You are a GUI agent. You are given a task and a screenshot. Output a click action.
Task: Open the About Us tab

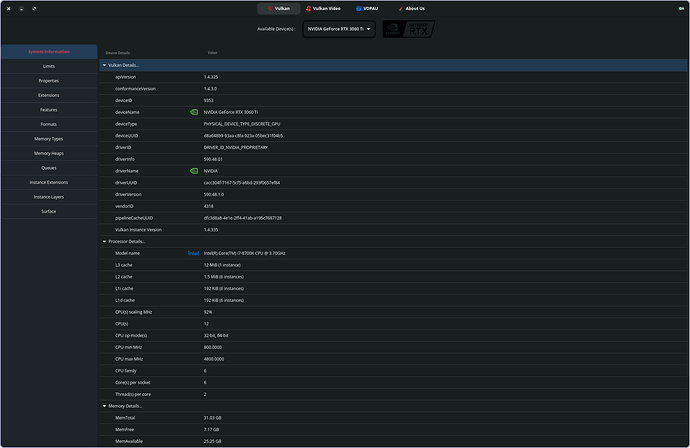(411, 8)
